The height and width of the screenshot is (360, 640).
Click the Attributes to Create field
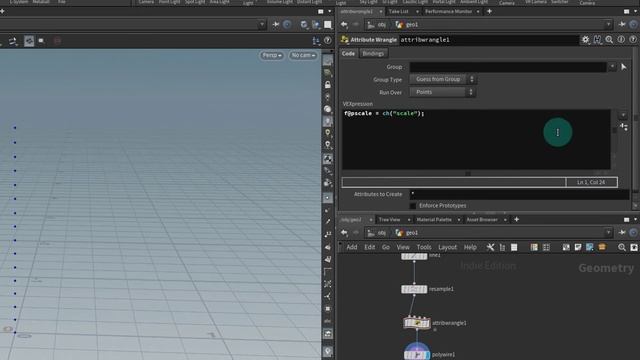[x=519, y=194]
